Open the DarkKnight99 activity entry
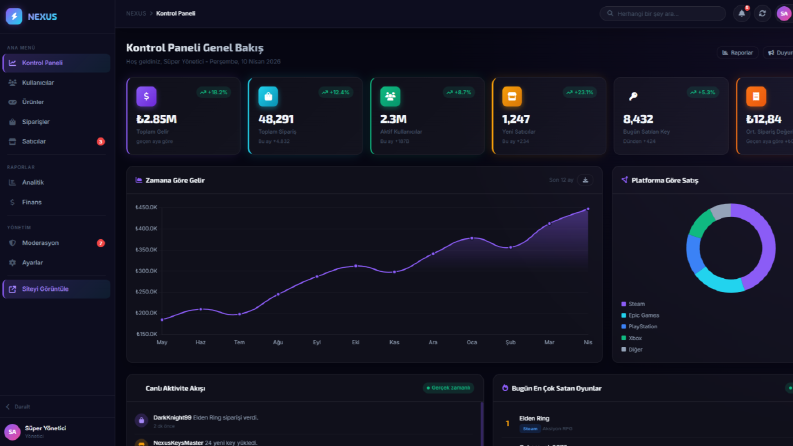 [x=304, y=421]
